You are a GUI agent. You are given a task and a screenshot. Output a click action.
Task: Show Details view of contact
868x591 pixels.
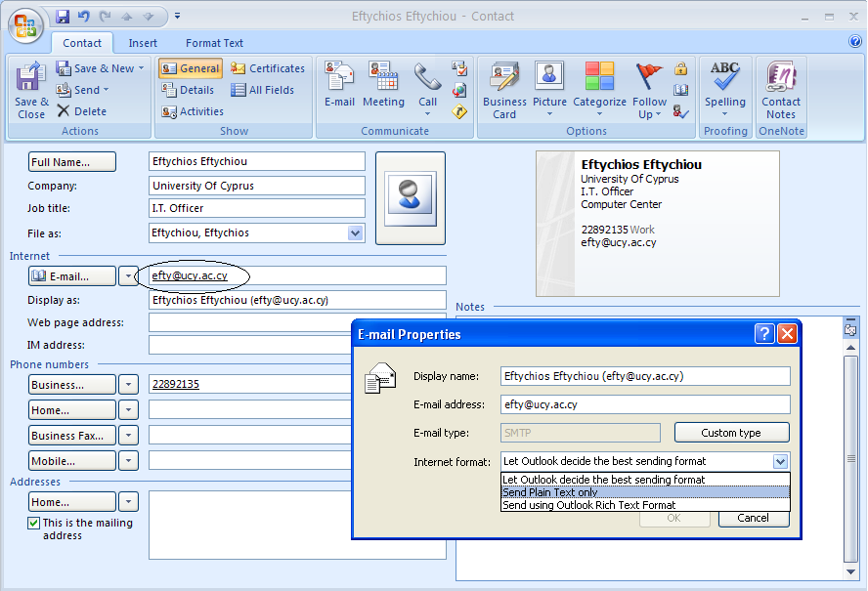pyautogui.click(x=188, y=90)
